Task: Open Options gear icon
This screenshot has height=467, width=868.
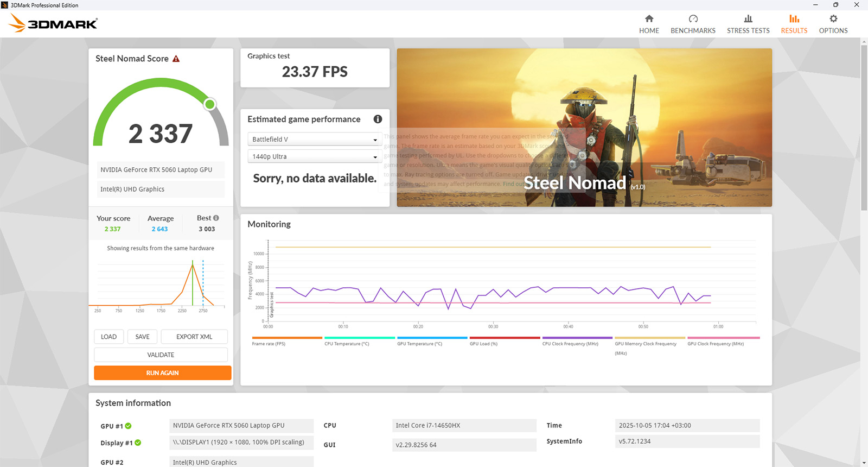Action: point(833,19)
